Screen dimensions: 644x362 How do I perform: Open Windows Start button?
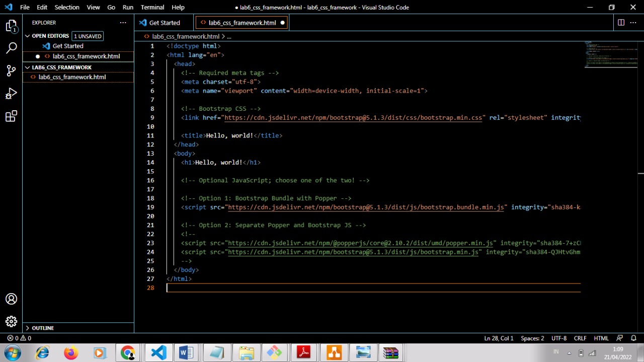click(x=12, y=353)
